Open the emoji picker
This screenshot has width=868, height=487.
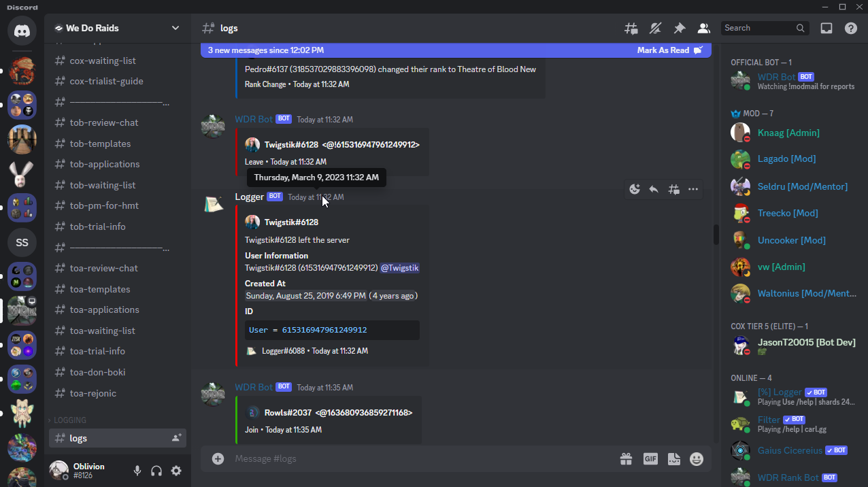(697, 458)
